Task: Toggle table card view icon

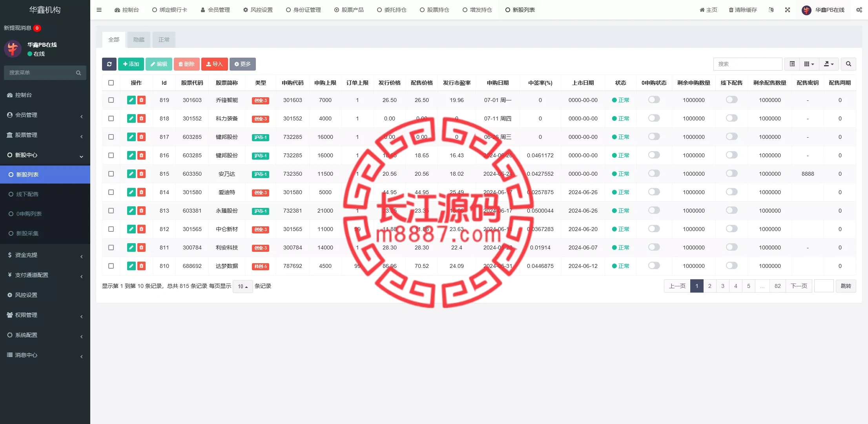Action: click(792, 64)
